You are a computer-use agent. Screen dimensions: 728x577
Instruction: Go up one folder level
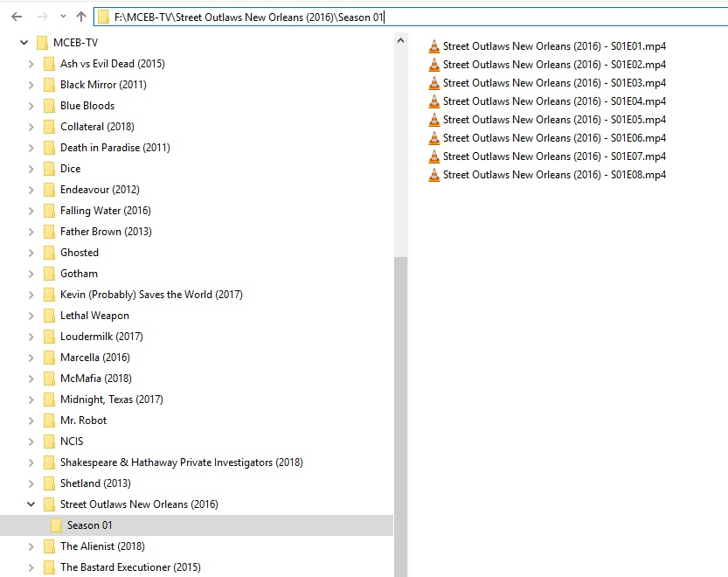click(x=81, y=17)
